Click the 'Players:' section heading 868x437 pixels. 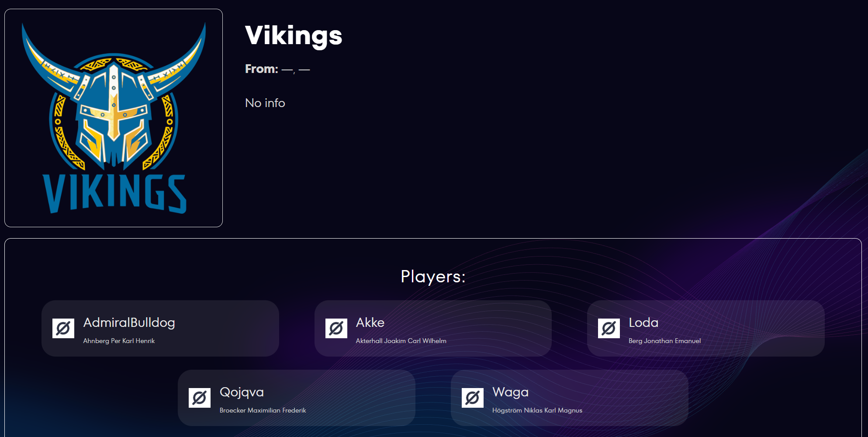click(433, 277)
